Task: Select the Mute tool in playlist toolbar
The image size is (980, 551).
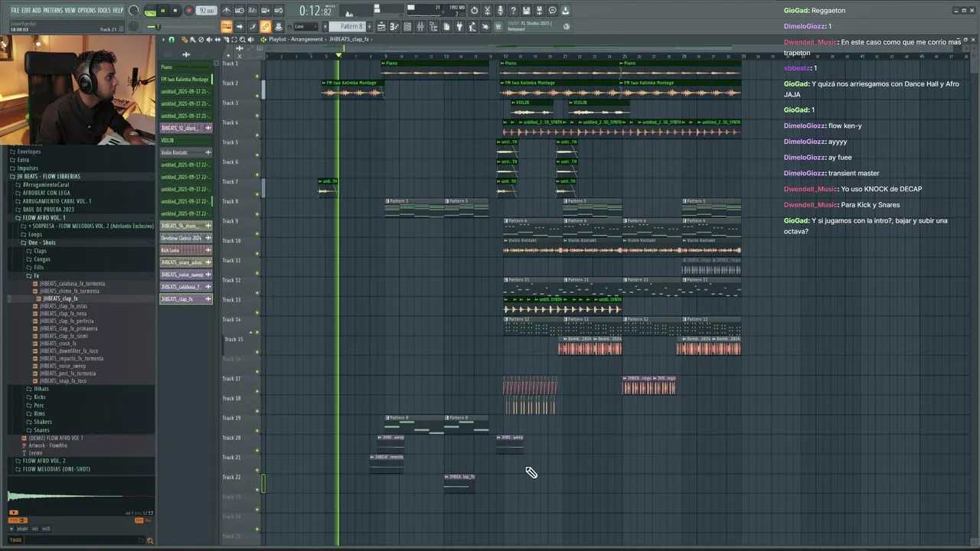Action: [x=209, y=39]
